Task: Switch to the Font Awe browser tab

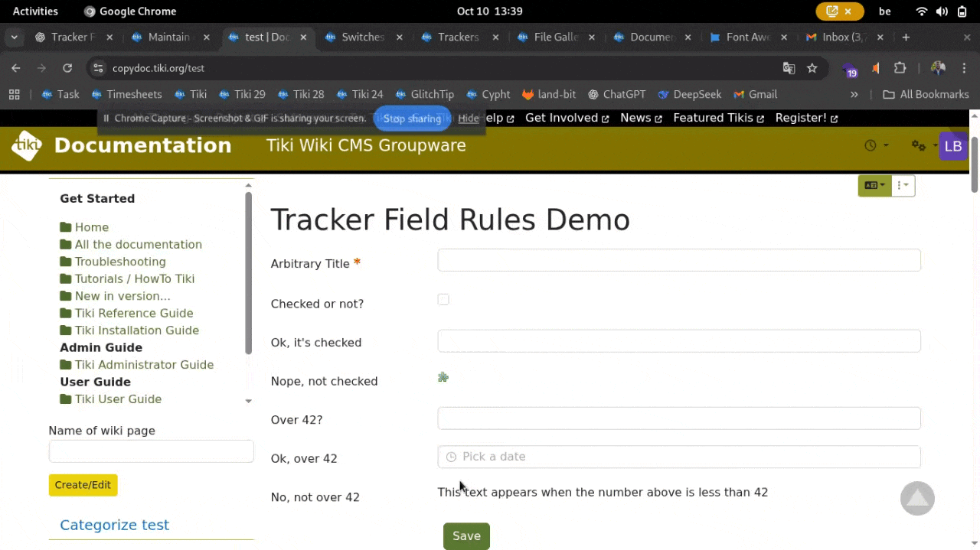Action: pyautogui.click(x=748, y=37)
